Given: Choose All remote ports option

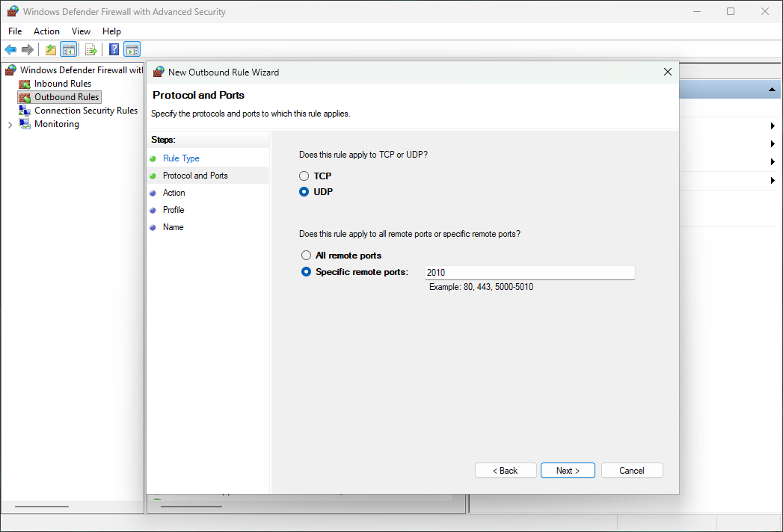Looking at the screenshot, I should tap(306, 256).
